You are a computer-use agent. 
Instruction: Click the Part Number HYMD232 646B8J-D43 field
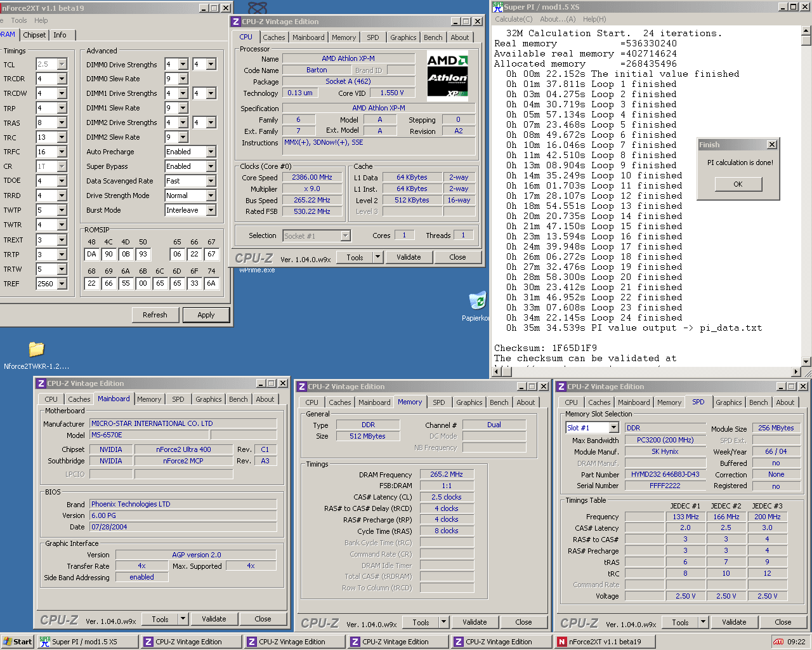[665, 474]
